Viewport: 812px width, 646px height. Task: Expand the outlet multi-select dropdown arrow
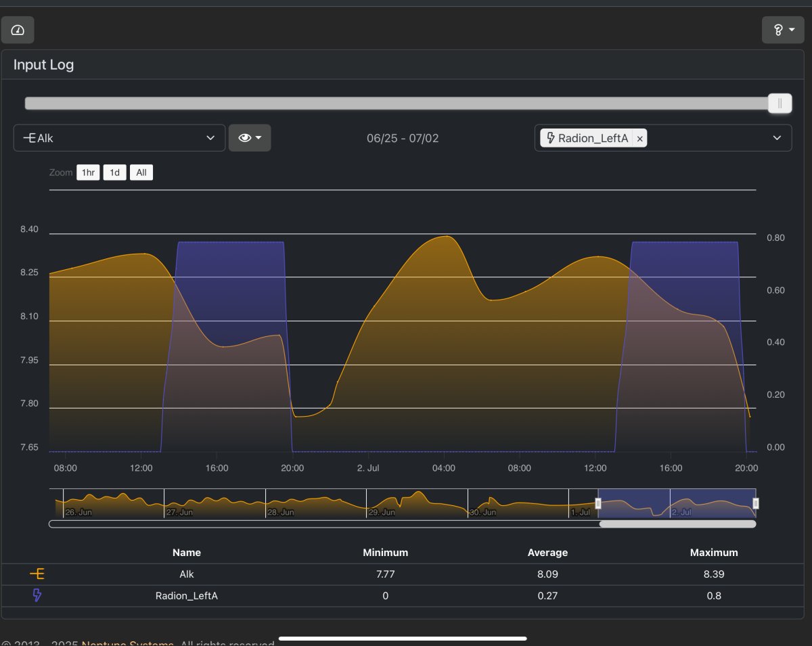777,138
